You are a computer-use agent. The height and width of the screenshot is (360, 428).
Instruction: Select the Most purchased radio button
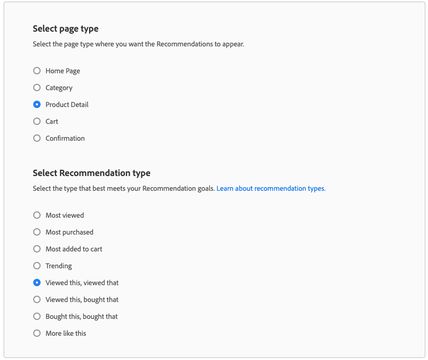click(37, 232)
